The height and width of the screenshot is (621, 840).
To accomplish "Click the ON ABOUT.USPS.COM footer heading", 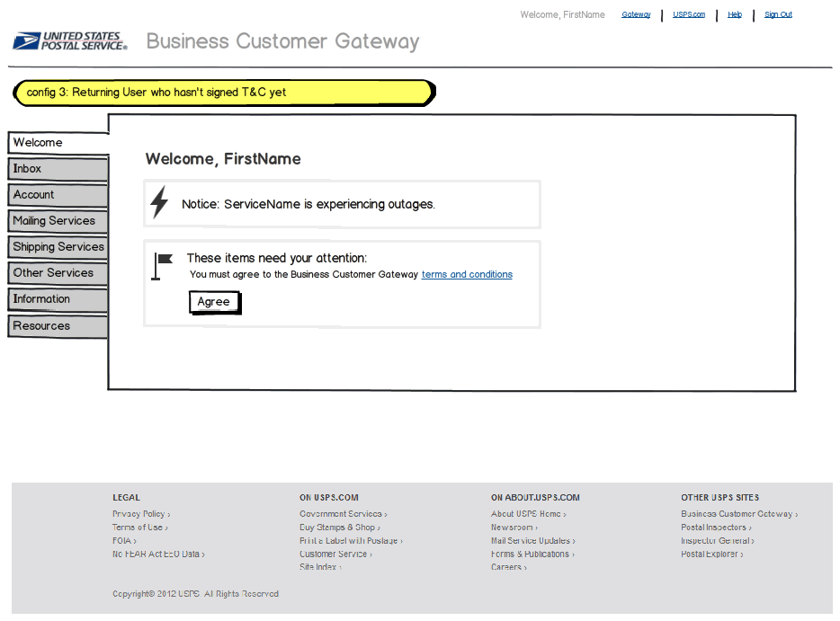I will [535, 497].
